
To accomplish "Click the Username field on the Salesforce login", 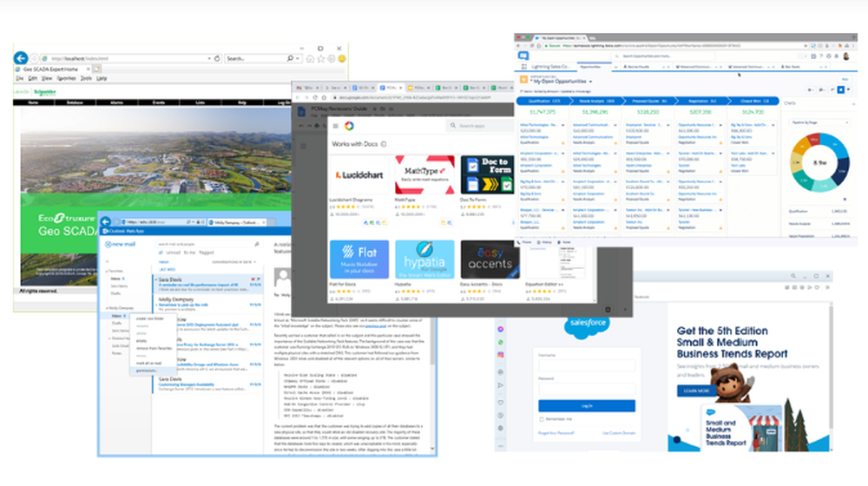I will point(587,364).
